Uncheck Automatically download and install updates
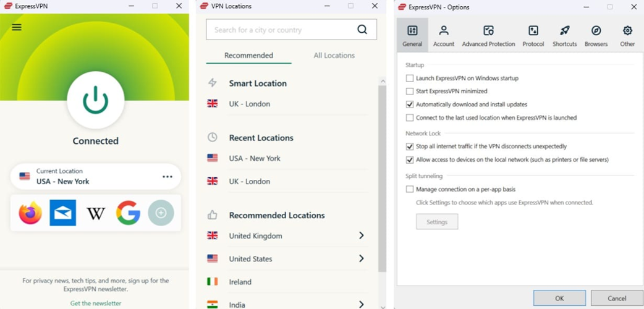Screen dimensions: 644x309 (410, 104)
